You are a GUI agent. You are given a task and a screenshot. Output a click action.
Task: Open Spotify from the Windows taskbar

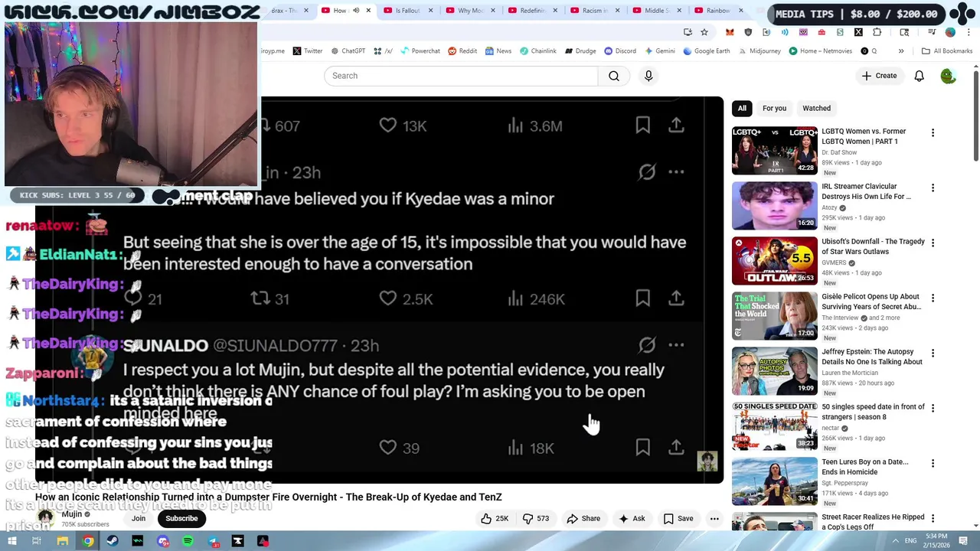[188, 541]
